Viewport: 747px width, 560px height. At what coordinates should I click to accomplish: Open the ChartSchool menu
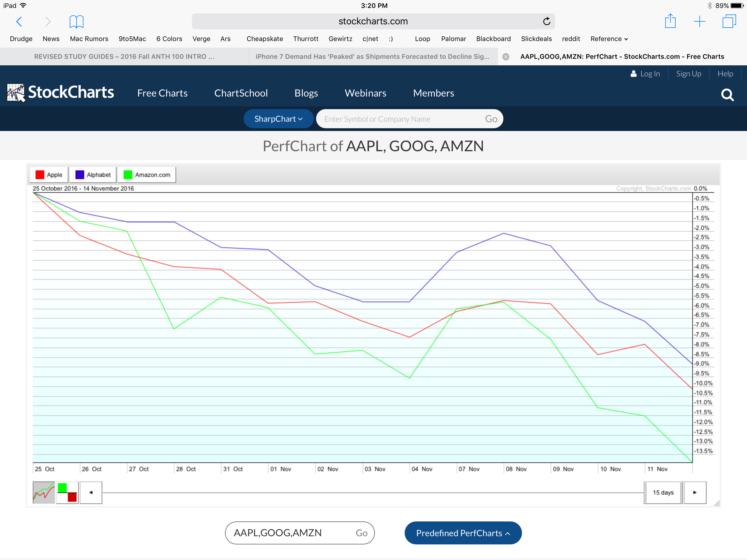click(x=241, y=93)
